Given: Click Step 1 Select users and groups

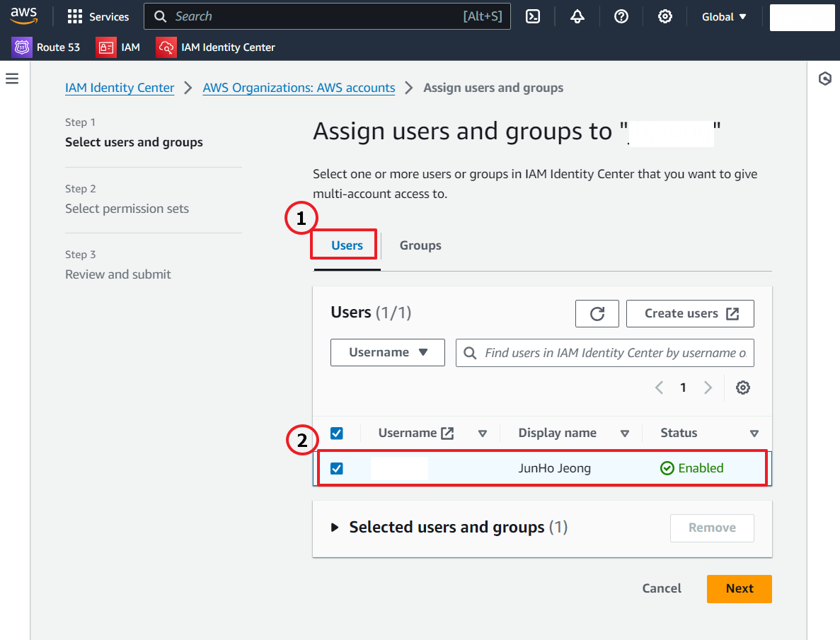Looking at the screenshot, I should 134,142.
